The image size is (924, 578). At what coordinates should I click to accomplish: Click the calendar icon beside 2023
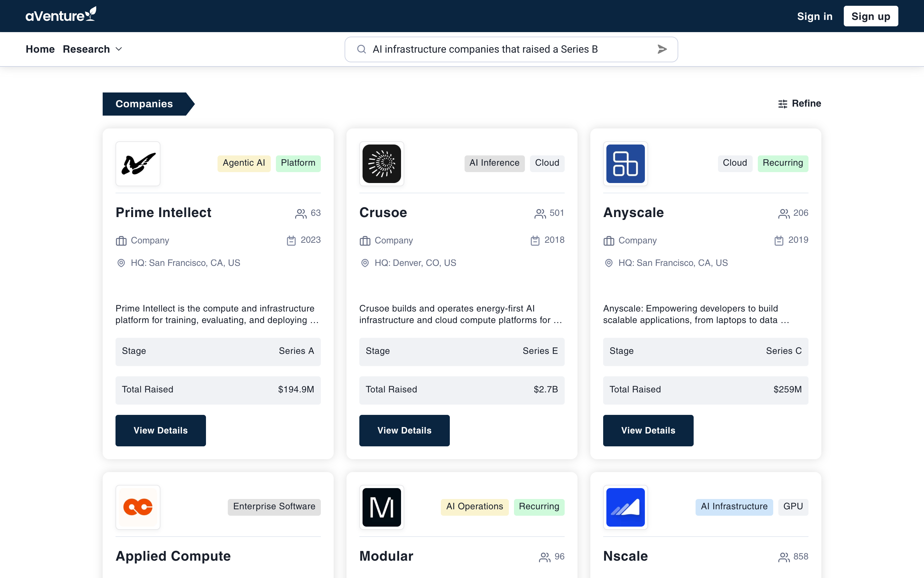coord(291,241)
